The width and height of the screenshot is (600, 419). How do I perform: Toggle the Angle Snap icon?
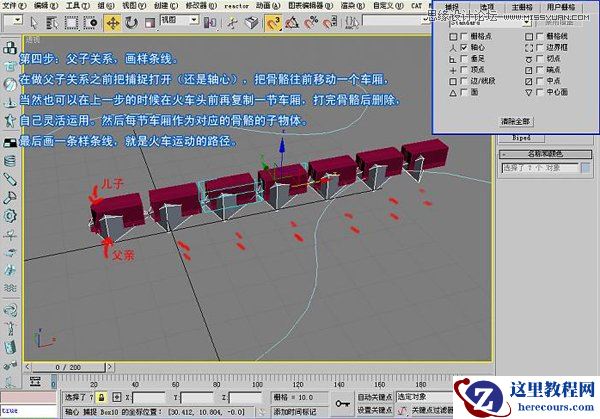[292, 23]
